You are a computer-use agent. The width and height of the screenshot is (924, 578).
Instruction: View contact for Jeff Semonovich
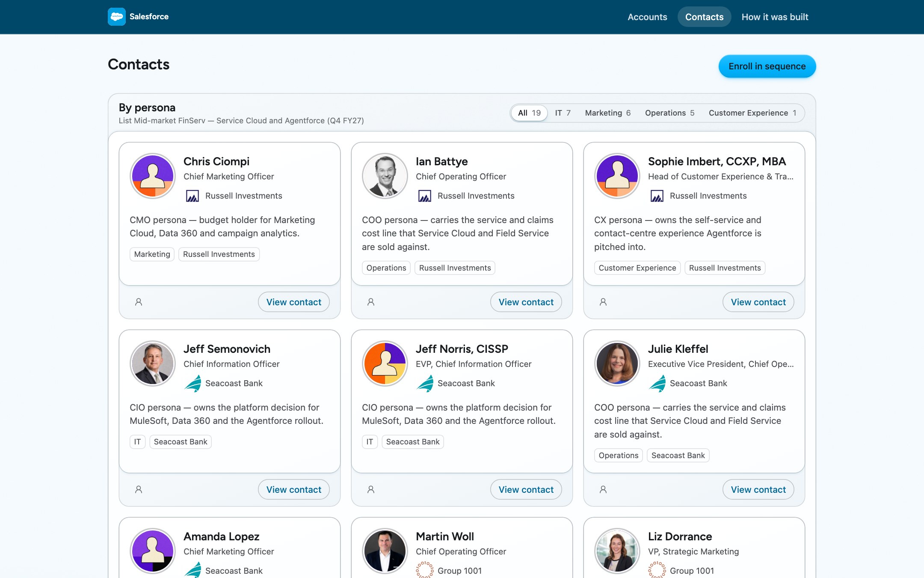(293, 490)
